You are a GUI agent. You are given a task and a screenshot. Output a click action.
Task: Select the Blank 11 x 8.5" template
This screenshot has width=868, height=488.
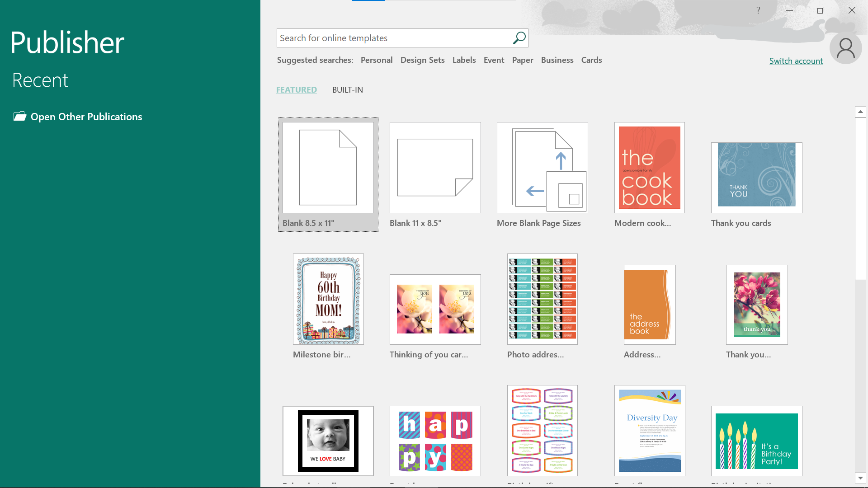point(435,168)
